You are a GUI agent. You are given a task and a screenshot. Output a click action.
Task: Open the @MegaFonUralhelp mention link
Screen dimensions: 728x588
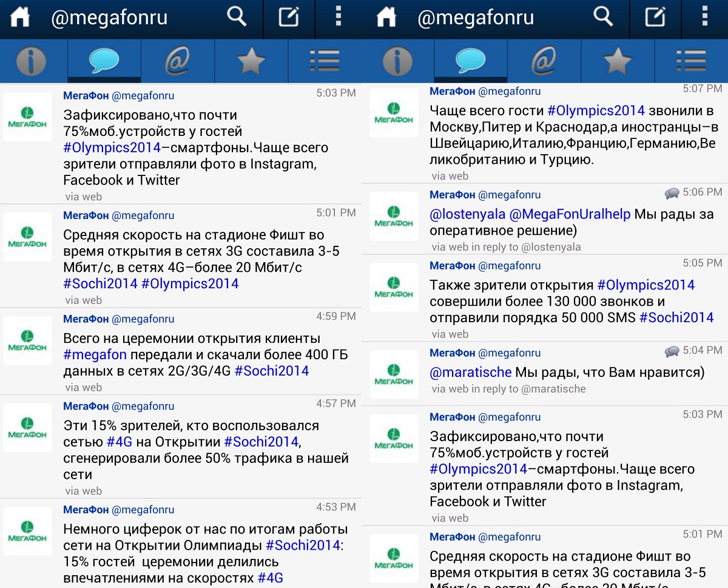pyautogui.click(x=570, y=214)
